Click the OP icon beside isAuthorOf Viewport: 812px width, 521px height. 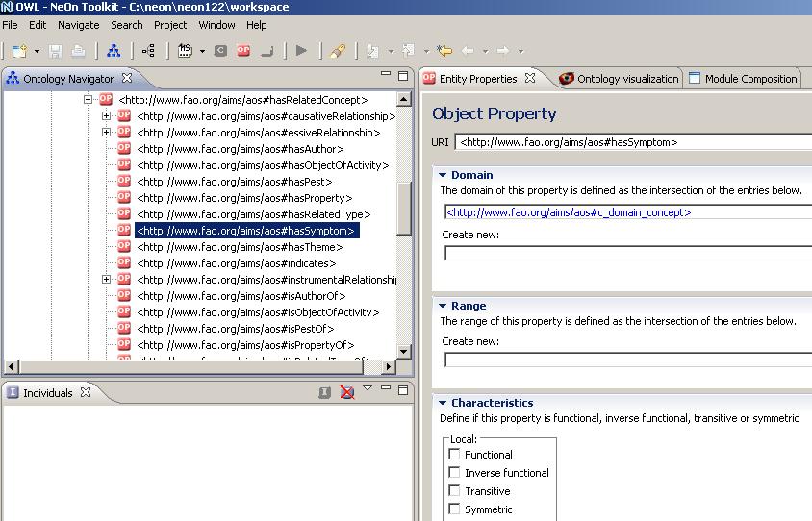point(124,295)
